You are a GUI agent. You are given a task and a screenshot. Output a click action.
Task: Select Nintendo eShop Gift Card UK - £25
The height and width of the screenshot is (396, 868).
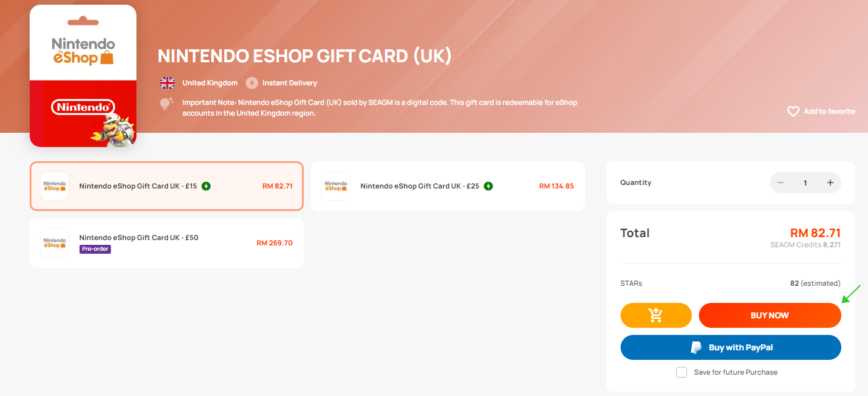pyautogui.click(x=447, y=186)
